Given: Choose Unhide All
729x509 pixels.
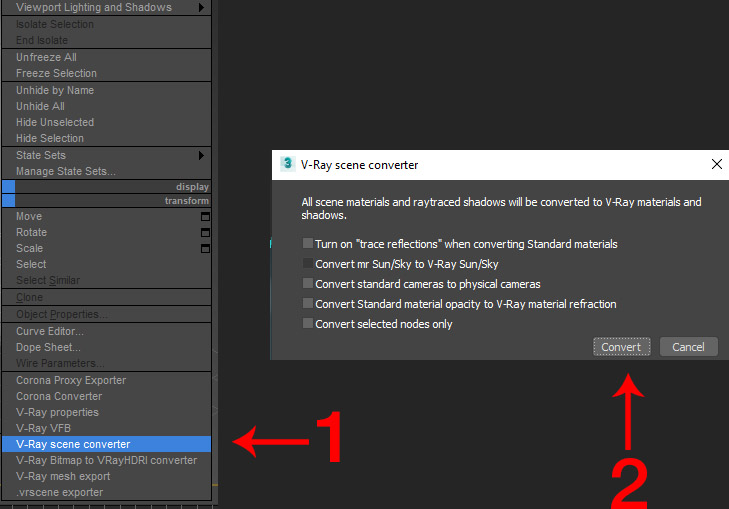Looking at the screenshot, I should 106,106.
